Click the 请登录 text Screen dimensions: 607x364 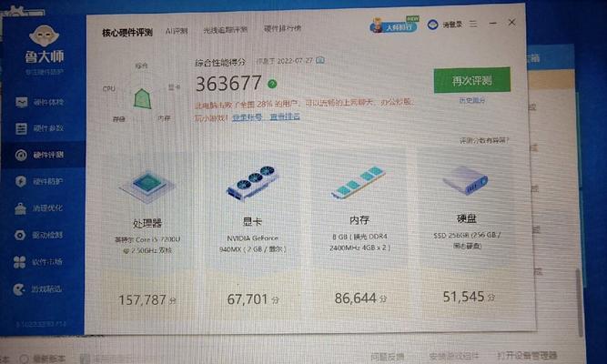pyautogui.click(x=452, y=25)
